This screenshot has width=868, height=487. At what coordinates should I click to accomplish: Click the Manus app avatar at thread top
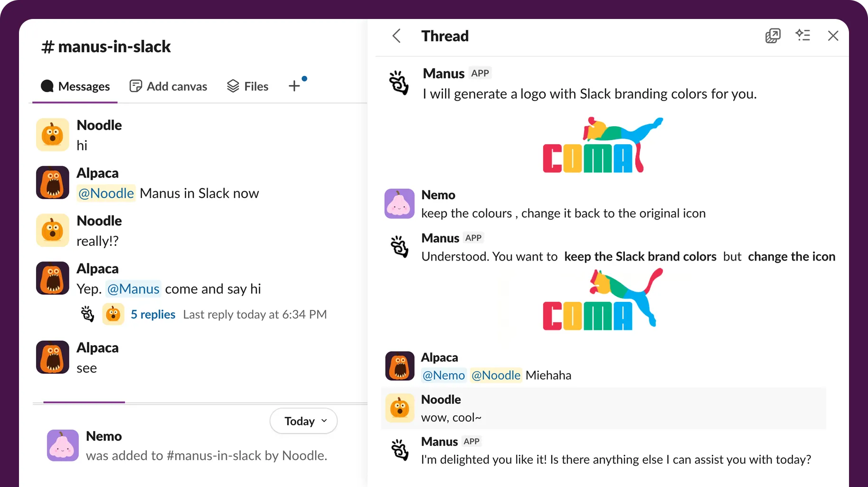tap(399, 83)
